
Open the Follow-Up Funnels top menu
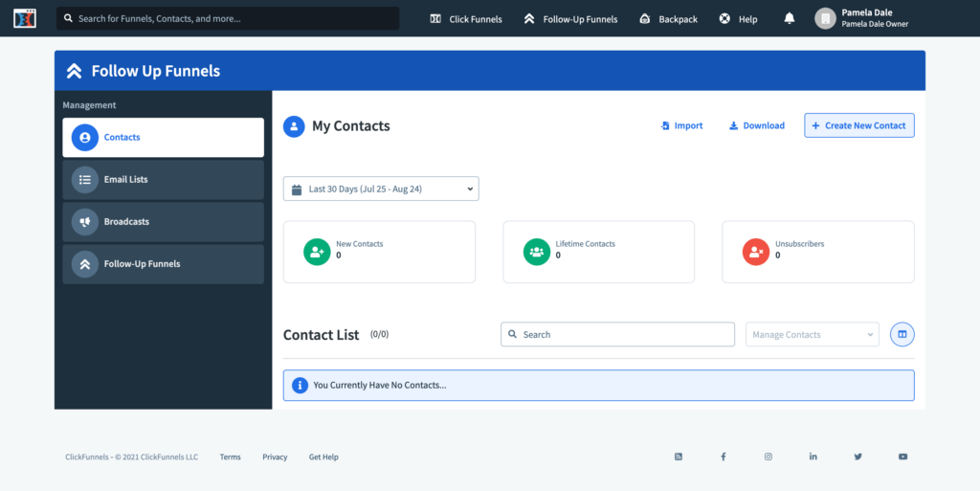click(570, 19)
